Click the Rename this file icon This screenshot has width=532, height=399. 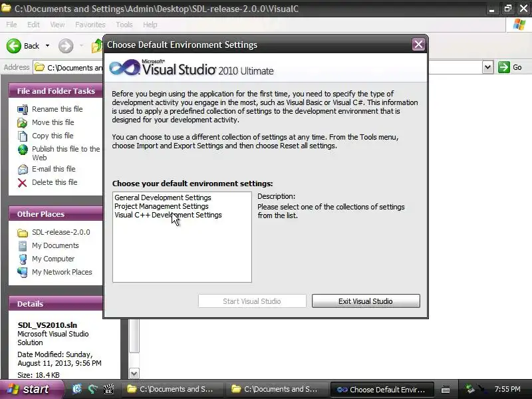click(x=23, y=109)
